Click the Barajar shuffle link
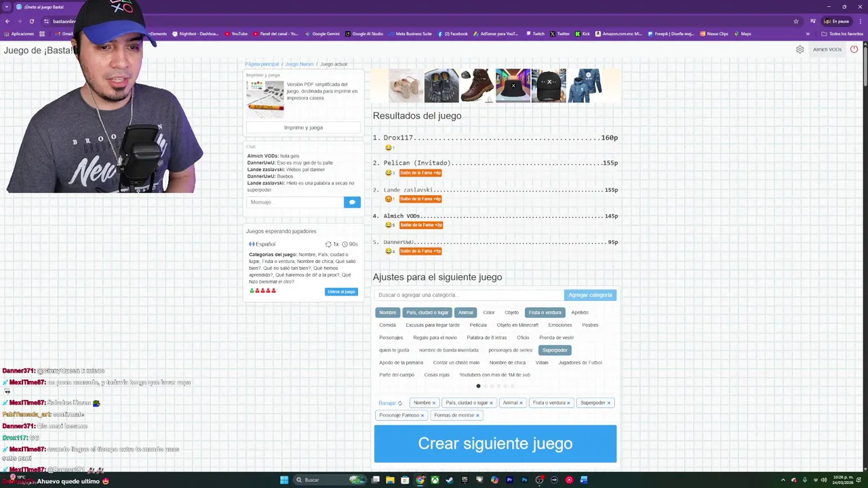Viewport: 868px width, 488px height. (390, 403)
